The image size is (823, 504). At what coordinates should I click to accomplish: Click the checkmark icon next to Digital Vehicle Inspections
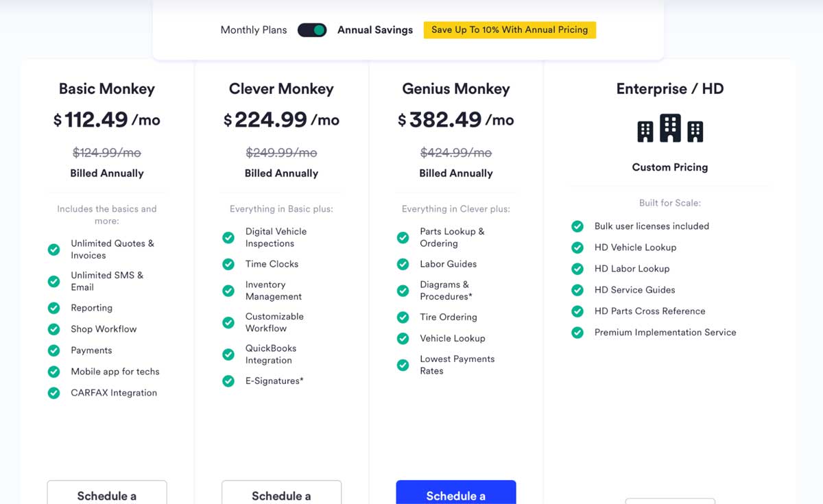(228, 237)
